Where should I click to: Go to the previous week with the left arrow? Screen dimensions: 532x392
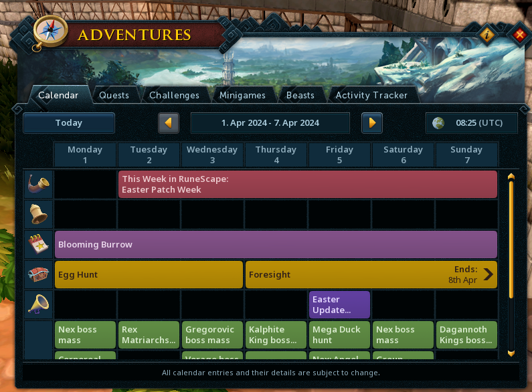(169, 123)
